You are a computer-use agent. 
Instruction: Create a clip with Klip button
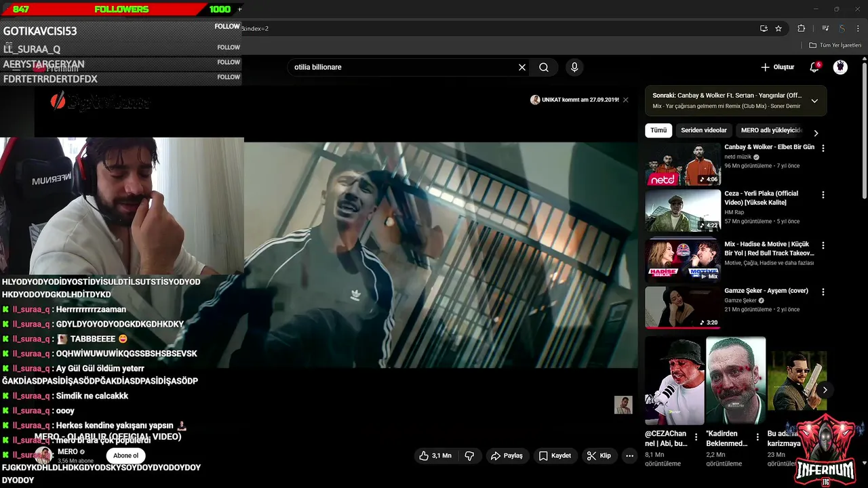[599, 455]
